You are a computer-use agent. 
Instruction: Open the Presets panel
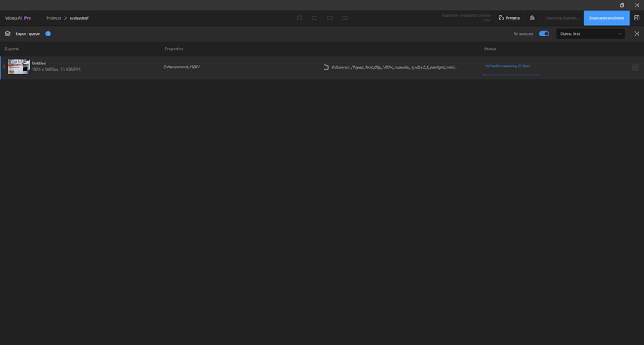click(509, 18)
